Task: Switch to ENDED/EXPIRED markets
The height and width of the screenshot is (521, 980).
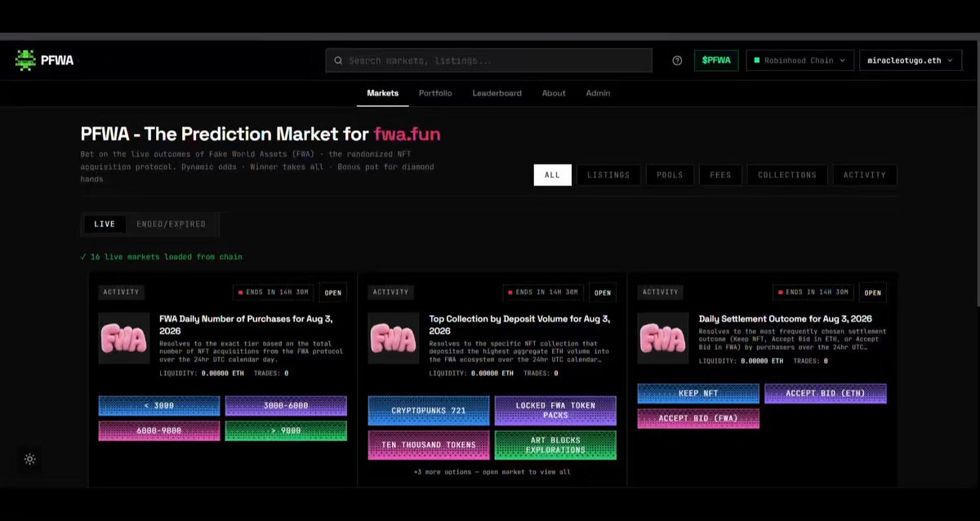Action: [171, 224]
